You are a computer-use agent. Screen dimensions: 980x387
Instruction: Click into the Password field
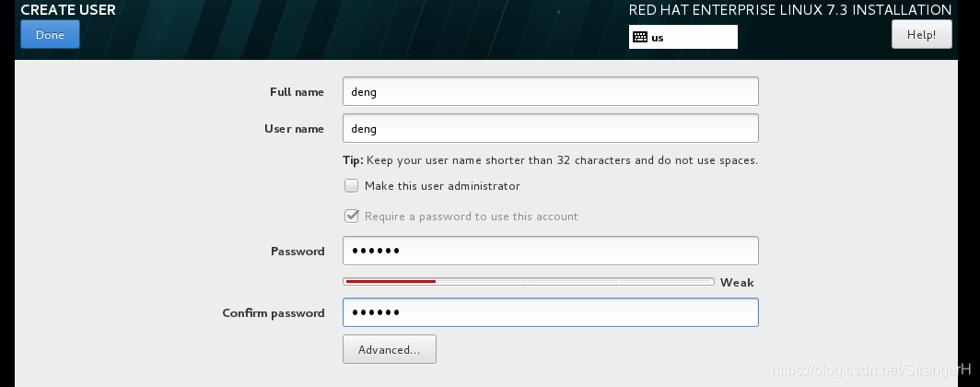[x=550, y=251]
